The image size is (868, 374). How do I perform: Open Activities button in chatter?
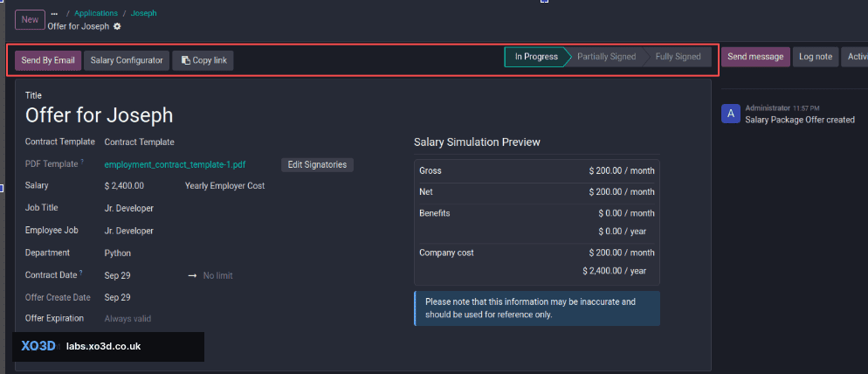point(855,57)
